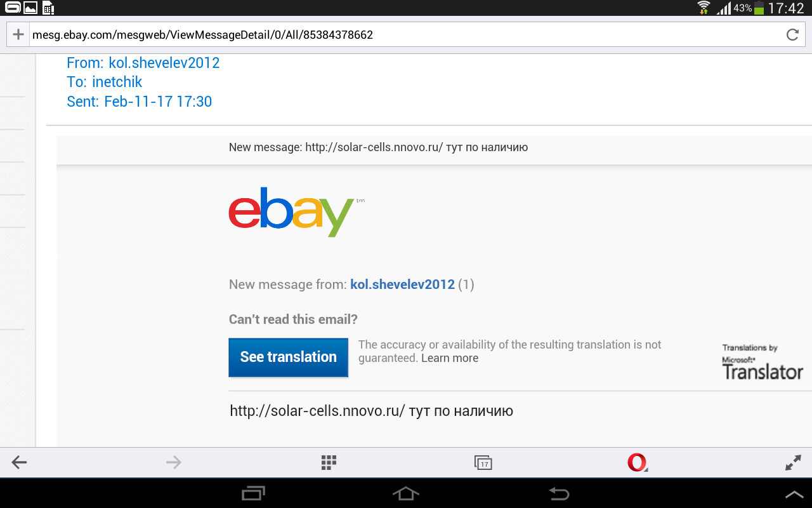Viewport: 812px width, 508px height.
Task: Open the kol.shevelev2012 sender profile link
Action: click(402, 284)
